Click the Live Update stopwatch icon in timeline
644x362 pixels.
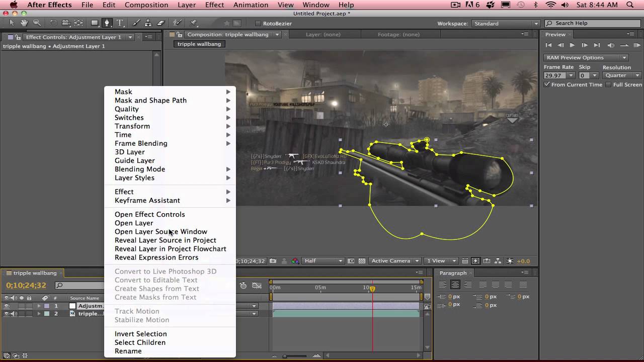(244, 286)
